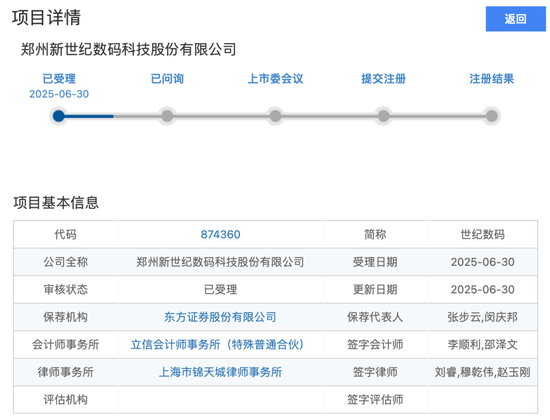Image resolution: width=550 pixels, height=420 pixels.
Task: Click the 保荐机构 label cell
Action: (x=66, y=317)
